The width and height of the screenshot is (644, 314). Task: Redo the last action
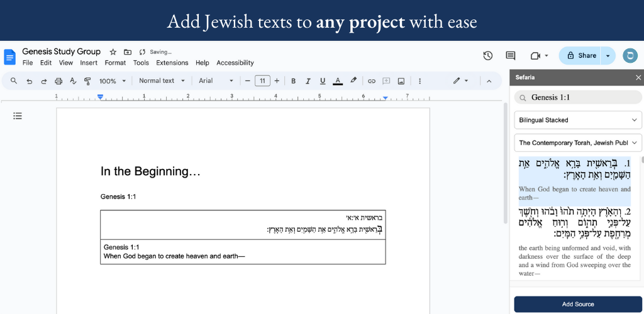pyautogui.click(x=44, y=81)
